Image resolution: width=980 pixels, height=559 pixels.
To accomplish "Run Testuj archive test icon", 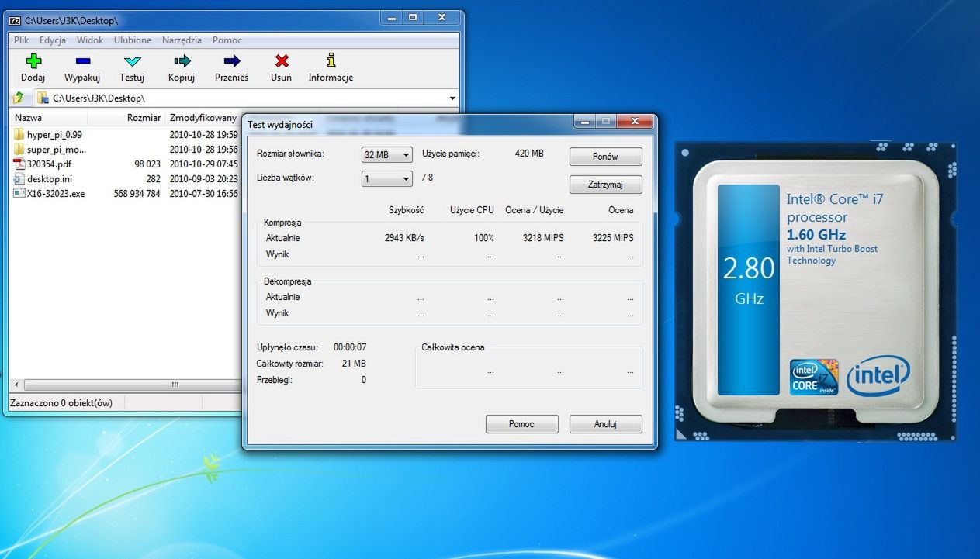I will point(133,60).
